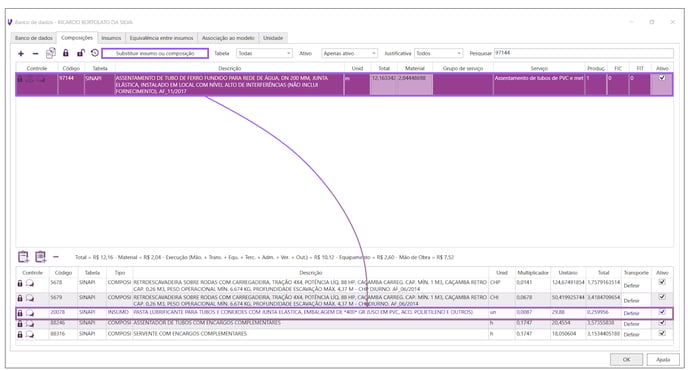
Task: Switch to the Composições tab
Action: 77,38
